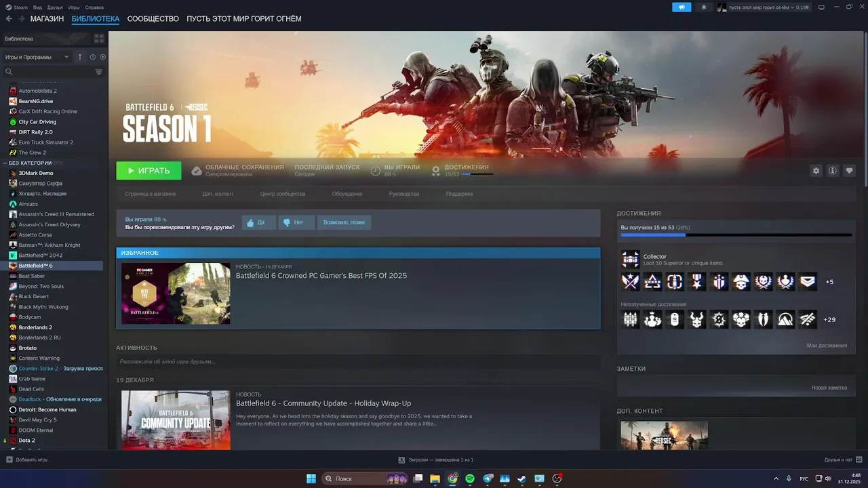Open File Explorer from the taskbar

[x=435, y=479]
